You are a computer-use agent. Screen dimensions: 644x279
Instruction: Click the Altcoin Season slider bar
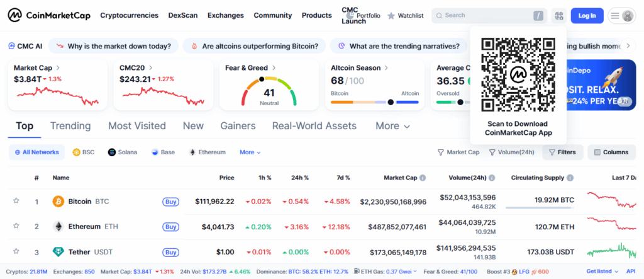pyautogui.click(x=375, y=101)
